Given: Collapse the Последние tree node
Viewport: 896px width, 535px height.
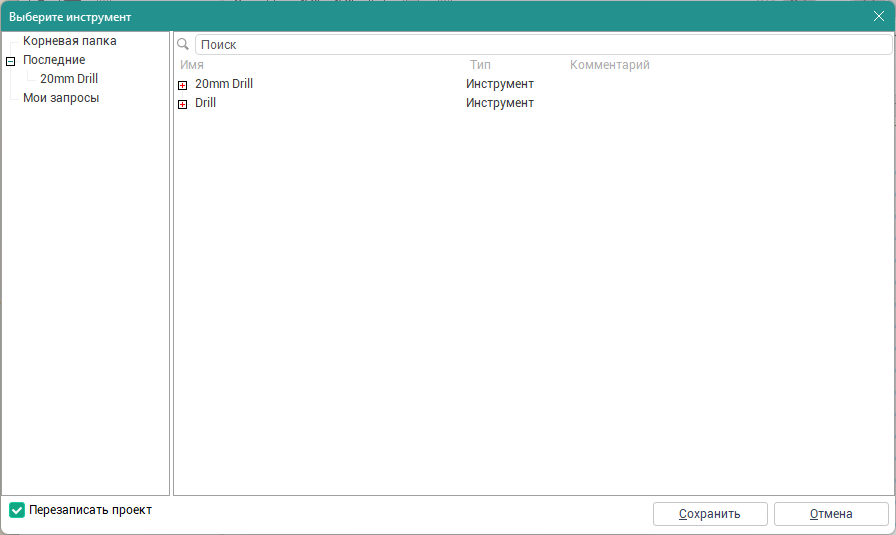Looking at the screenshot, I should (x=11, y=61).
